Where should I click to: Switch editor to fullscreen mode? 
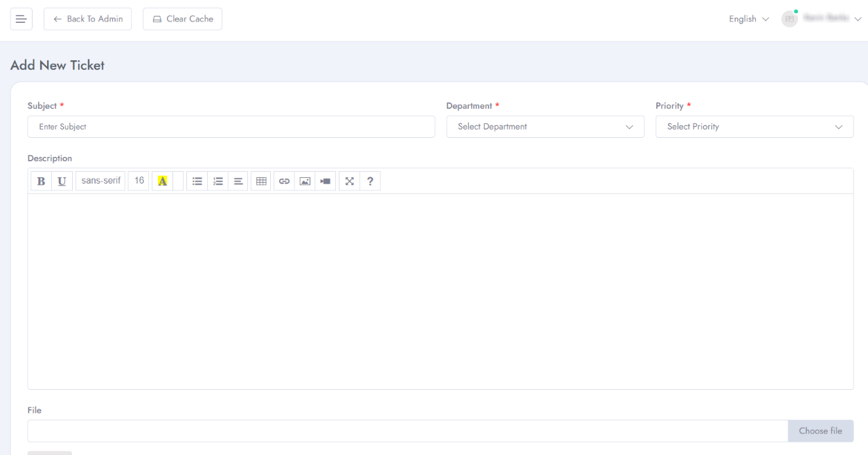click(x=349, y=181)
